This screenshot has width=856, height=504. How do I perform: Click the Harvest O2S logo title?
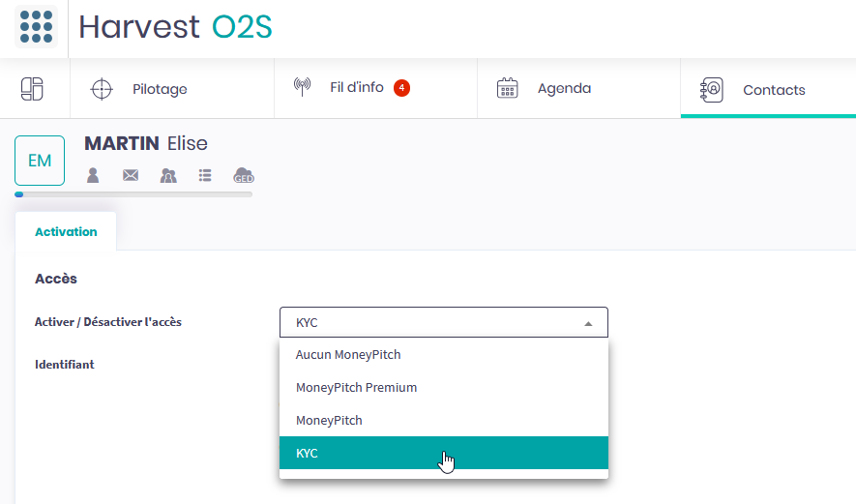175,27
